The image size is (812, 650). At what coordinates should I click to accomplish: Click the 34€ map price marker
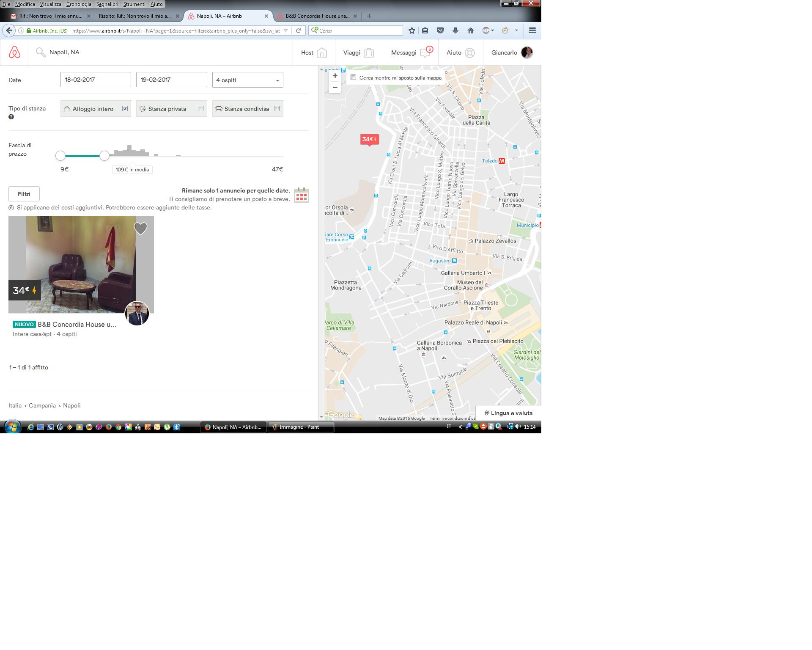coord(369,139)
